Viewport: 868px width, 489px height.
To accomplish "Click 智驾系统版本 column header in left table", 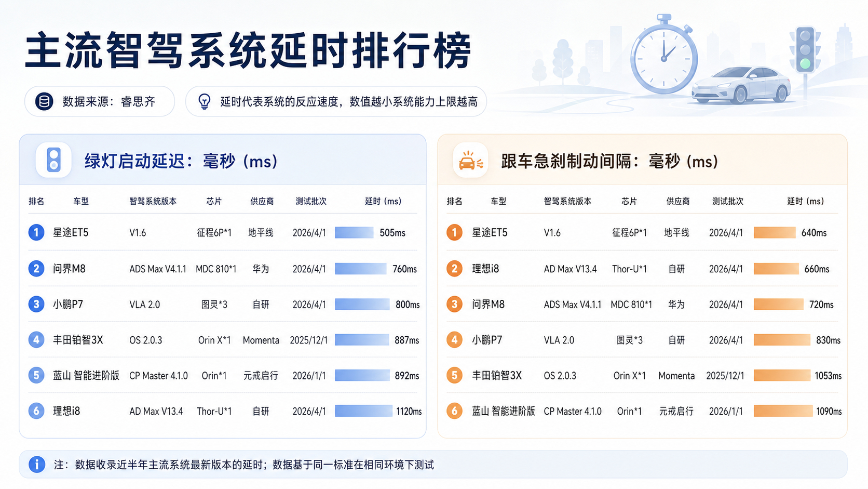I will pyautogui.click(x=153, y=201).
